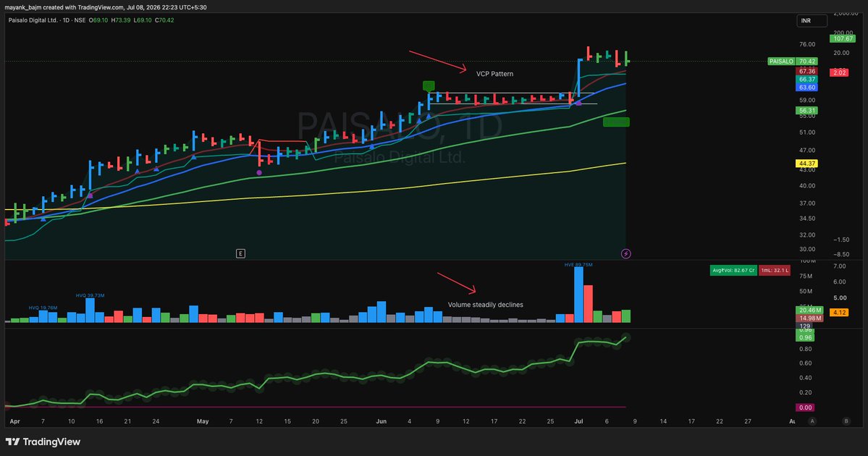Screen dimensions: 868x456
Task: Click the PAISALO price line label
Action: (x=781, y=62)
